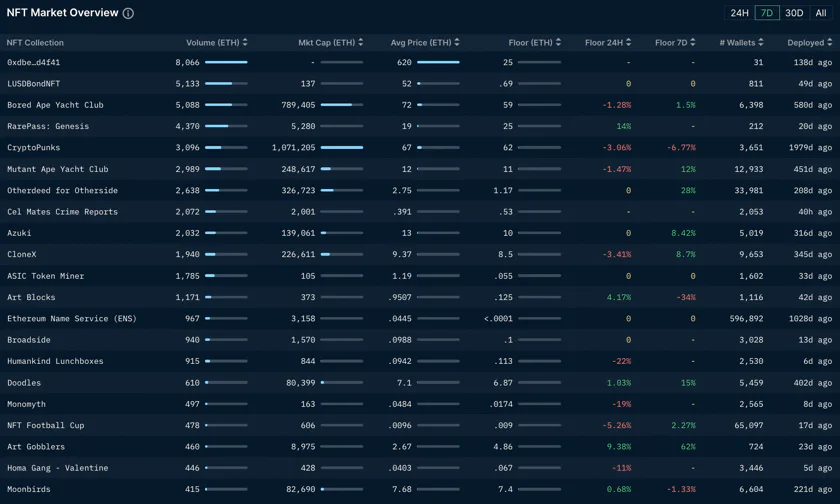Click the info icon beside NFT Market Overview
Screen dimensions: 840x504
(129, 13)
